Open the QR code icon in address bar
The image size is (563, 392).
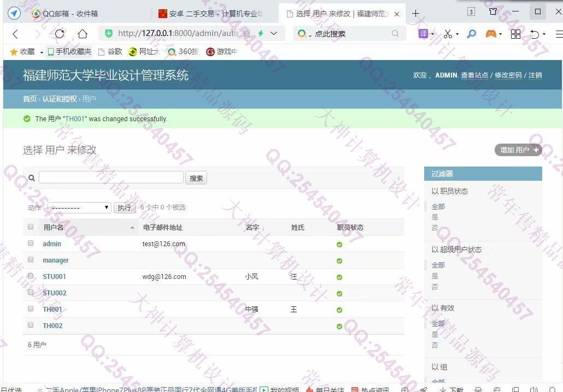[x=247, y=34]
